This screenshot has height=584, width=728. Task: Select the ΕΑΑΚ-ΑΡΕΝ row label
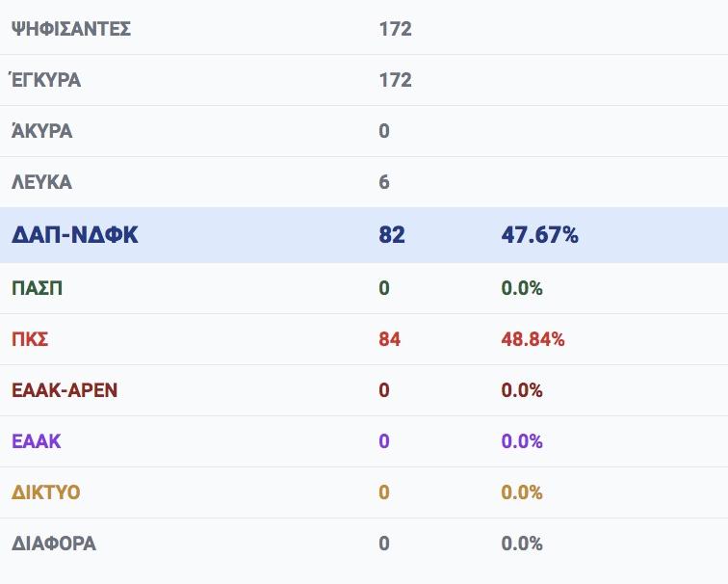[65, 390]
